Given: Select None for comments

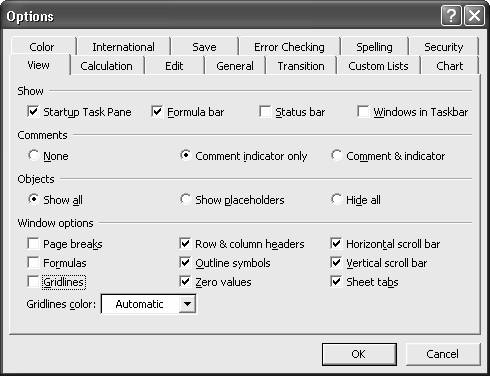Looking at the screenshot, I should (x=33, y=155).
